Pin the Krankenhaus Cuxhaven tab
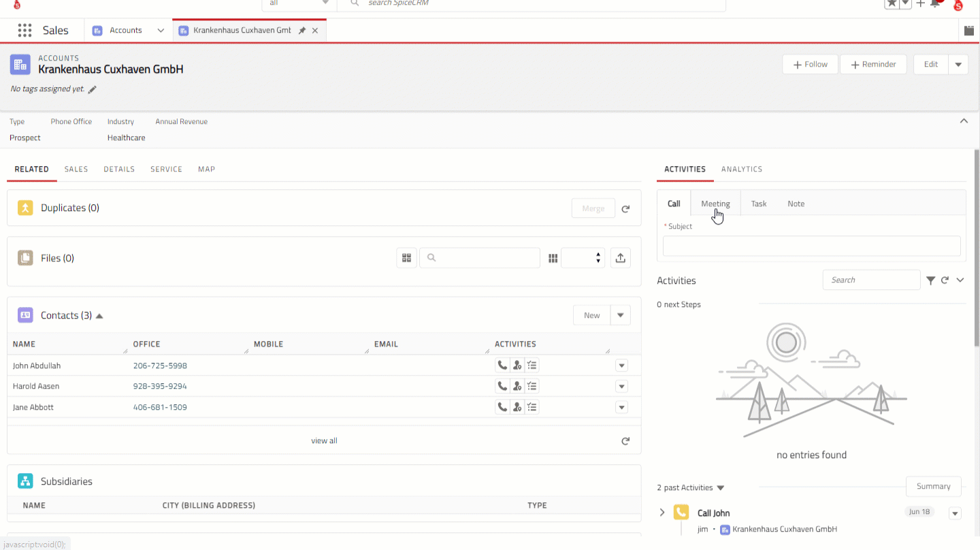The height and width of the screenshot is (550, 980). 302,31
